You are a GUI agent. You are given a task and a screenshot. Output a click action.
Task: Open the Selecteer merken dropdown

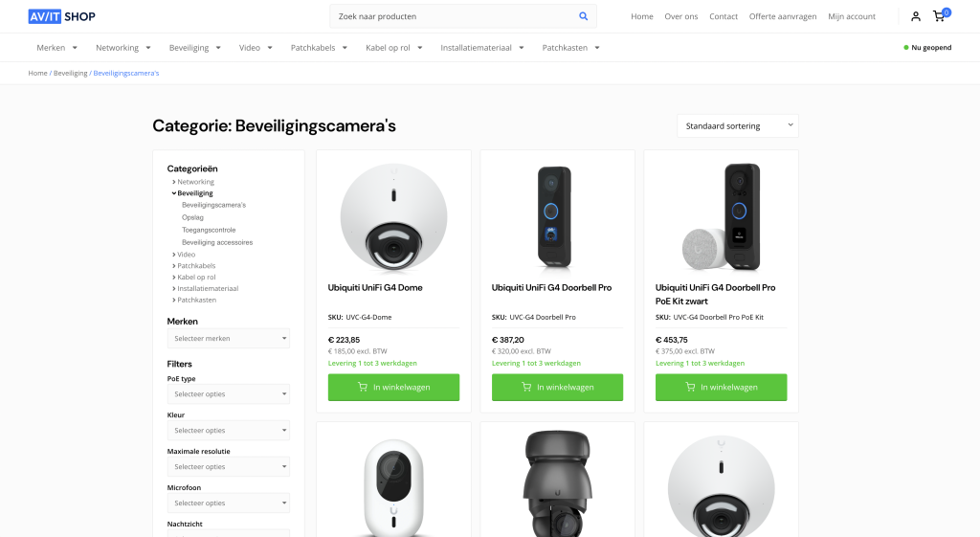[x=228, y=338]
